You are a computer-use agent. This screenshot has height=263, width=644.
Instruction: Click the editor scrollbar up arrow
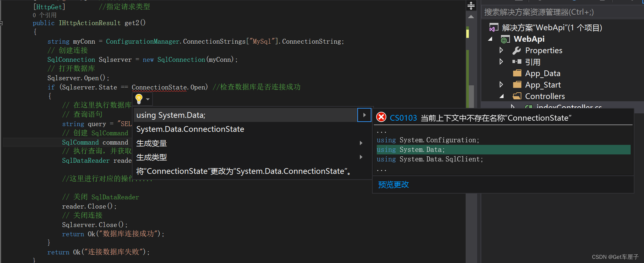coord(471,17)
